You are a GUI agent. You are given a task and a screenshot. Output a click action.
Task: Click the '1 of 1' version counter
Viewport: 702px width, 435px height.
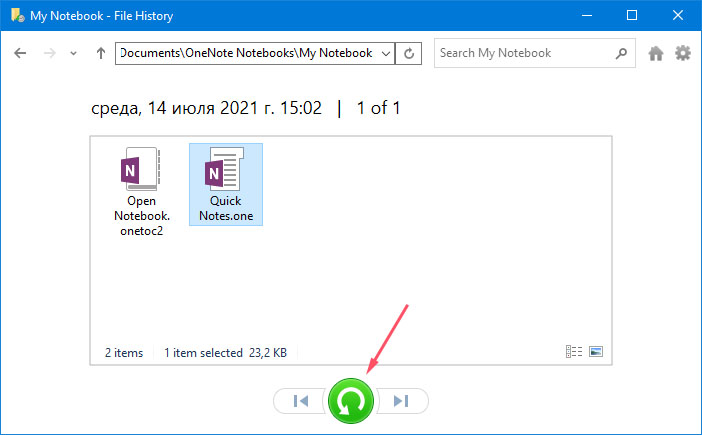pos(378,108)
